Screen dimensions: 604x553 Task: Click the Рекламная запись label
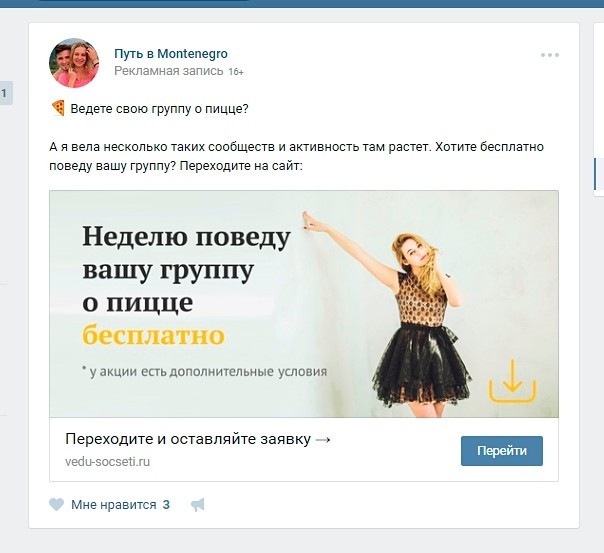[169, 71]
